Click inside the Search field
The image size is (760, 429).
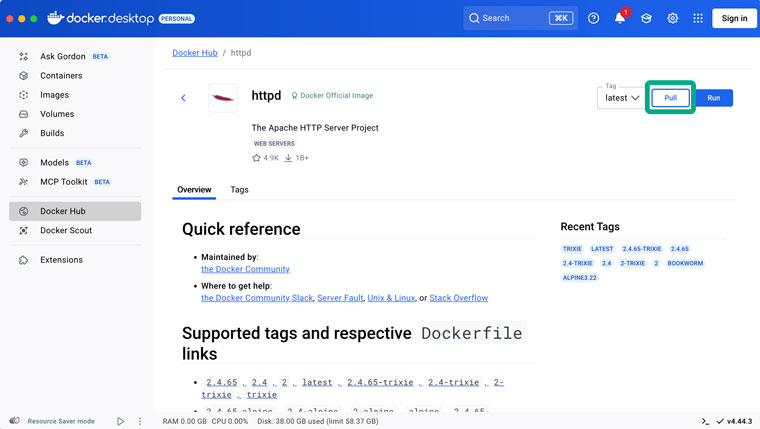pyautogui.click(x=521, y=18)
